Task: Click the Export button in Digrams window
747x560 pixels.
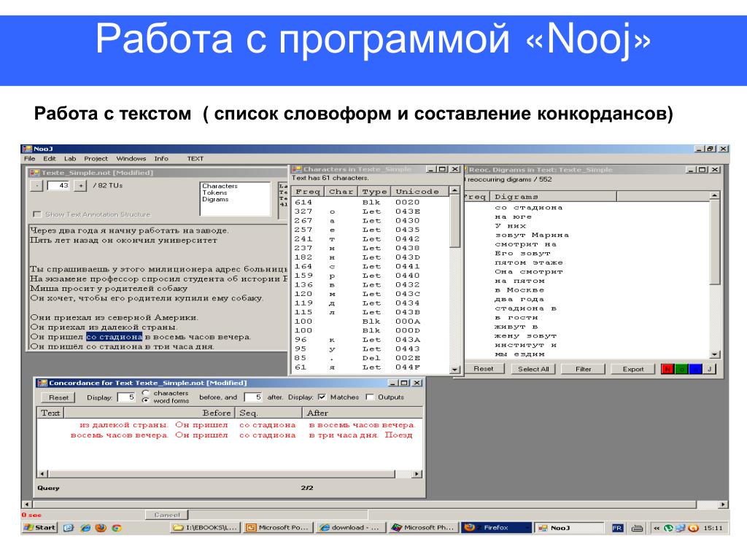Action: (632, 368)
